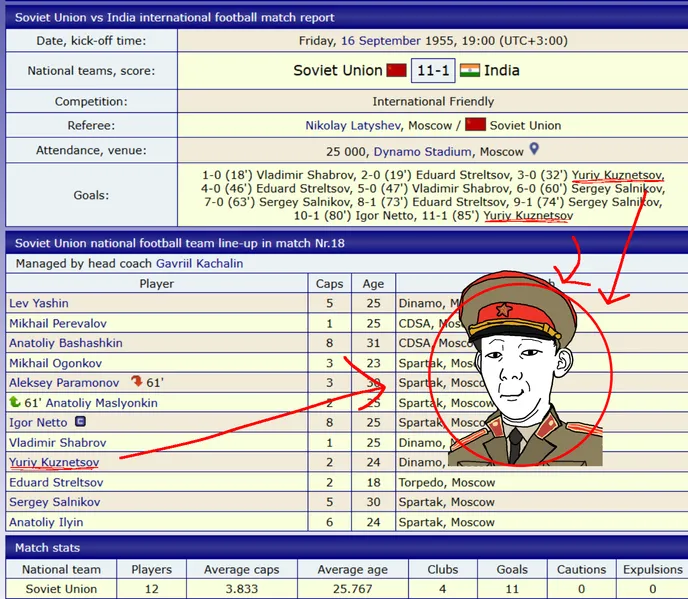This screenshot has width=688, height=599.
Task: Open Lev Yashin's player page
Action: pos(38,303)
